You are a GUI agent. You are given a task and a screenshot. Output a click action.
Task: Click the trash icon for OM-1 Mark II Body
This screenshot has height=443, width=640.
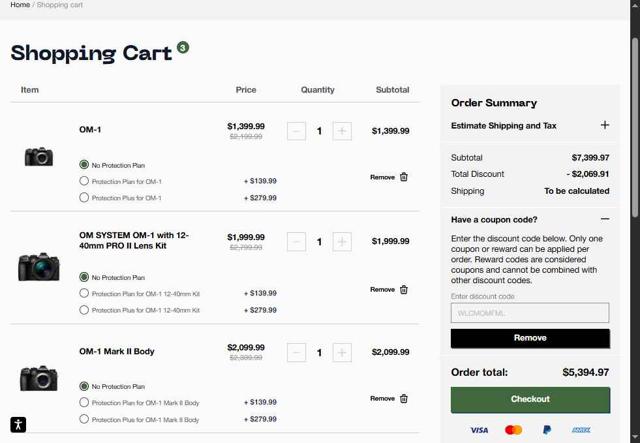404,398
